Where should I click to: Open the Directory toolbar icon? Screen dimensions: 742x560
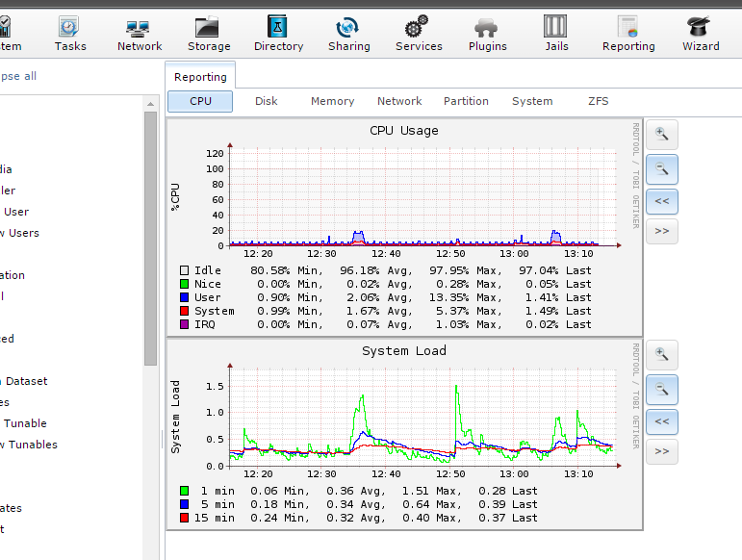click(x=278, y=33)
